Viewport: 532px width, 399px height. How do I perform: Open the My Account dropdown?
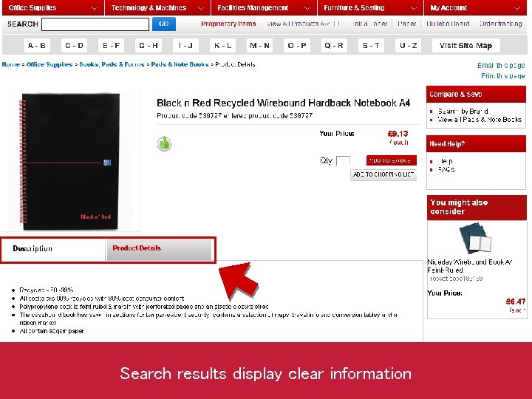coord(475,8)
